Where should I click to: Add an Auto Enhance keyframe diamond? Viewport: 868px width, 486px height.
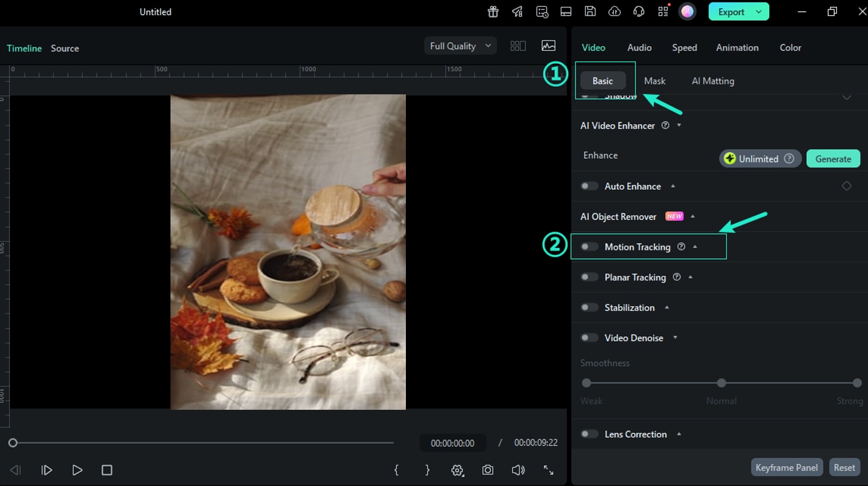point(847,186)
